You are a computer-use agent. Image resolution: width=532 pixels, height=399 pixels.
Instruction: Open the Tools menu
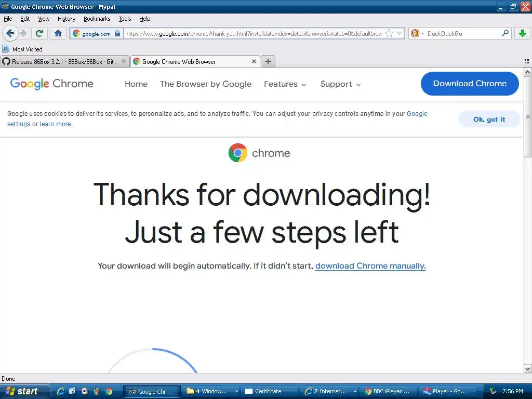pyautogui.click(x=125, y=19)
